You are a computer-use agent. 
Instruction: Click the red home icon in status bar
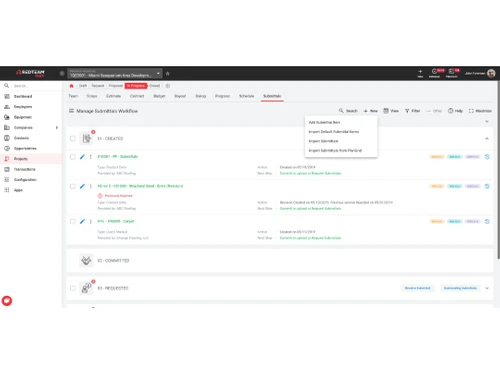(x=71, y=86)
